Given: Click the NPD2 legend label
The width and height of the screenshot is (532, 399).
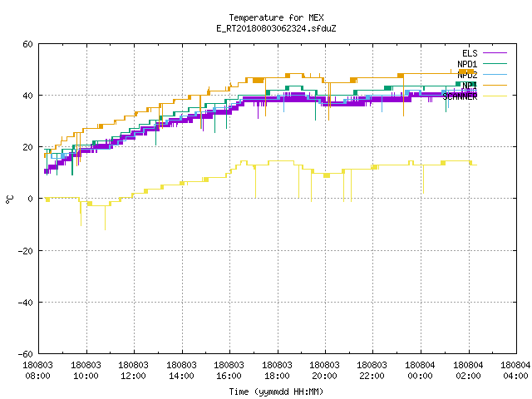Looking at the screenshot, I should (x=467, y=75).
